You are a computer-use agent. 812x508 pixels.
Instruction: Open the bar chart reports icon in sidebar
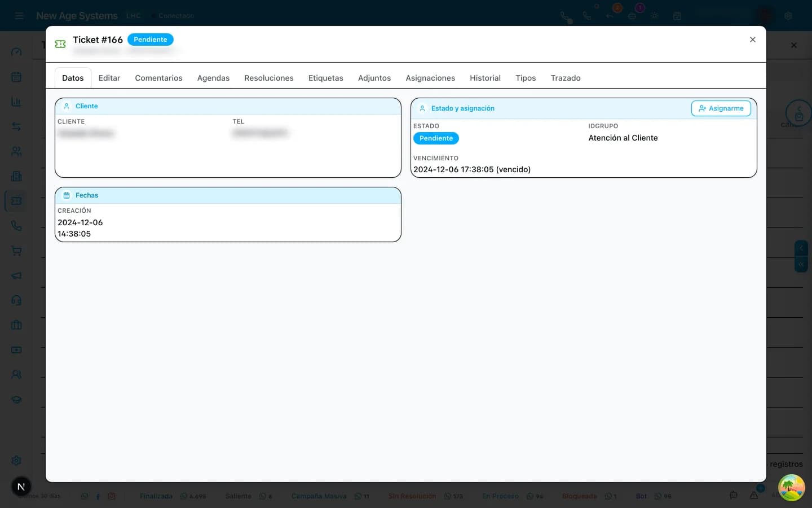tap(16, 102)
